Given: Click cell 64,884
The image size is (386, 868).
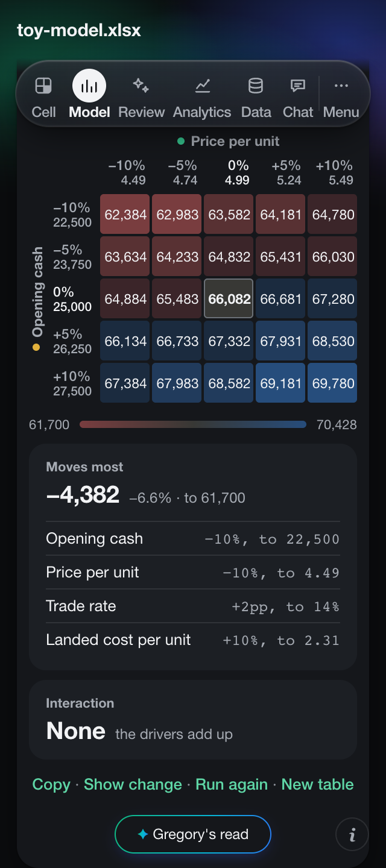Looking at the screenshot, I should point(125,298).
